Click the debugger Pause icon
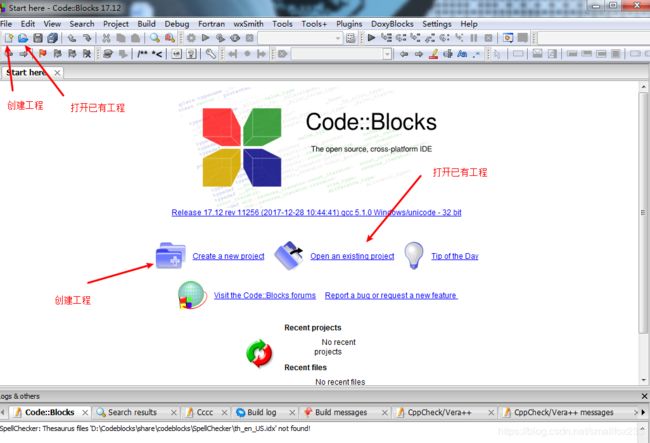This screenshot has height=443, width=650. (x=474, y=38)
